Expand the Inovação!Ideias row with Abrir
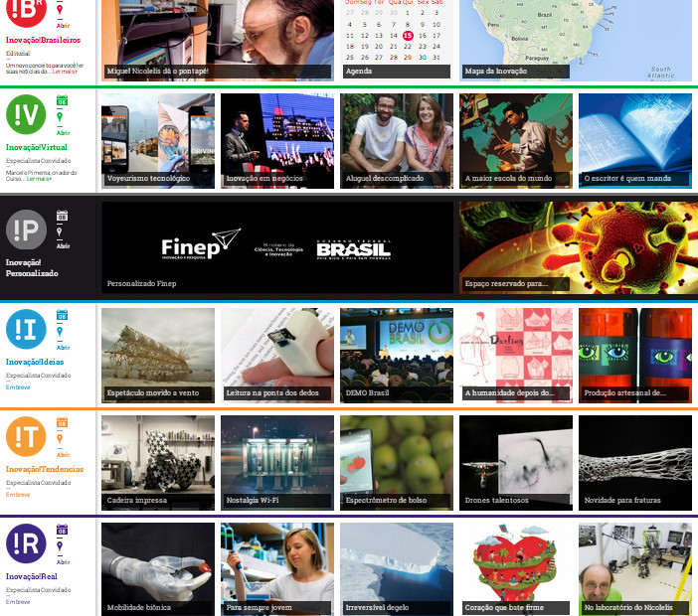698x616 pixels. [x=63, y=348]
